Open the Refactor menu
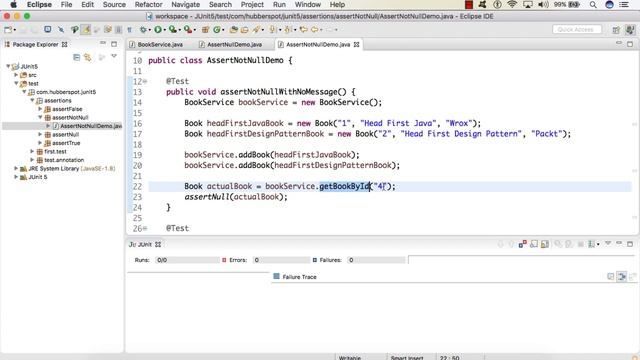 tap(149, 4)
